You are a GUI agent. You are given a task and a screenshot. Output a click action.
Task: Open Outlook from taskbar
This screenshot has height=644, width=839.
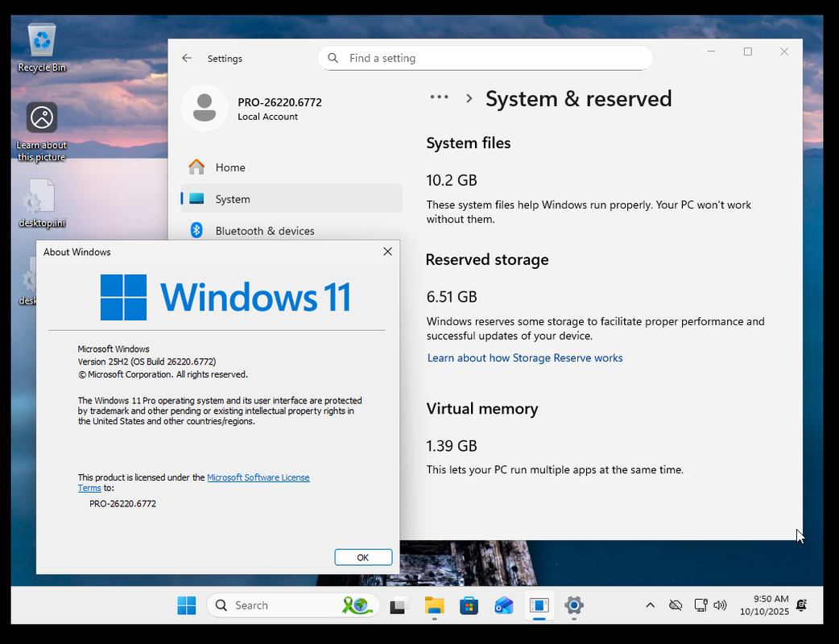point(504,605)
